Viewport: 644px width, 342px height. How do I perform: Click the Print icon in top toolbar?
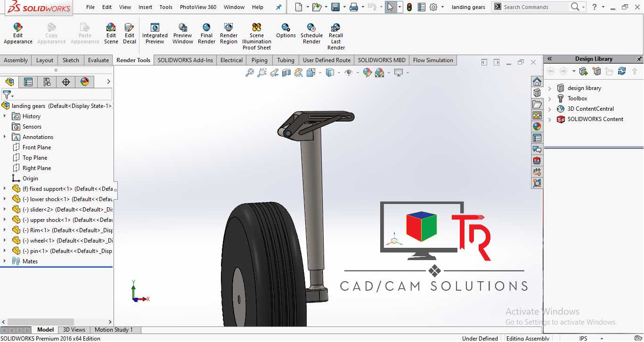tap(354, 7)
